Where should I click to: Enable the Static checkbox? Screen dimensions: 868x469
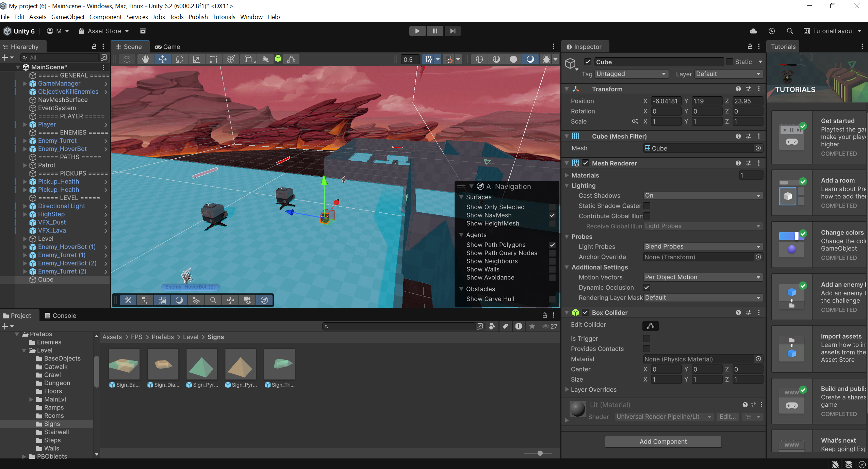point(730,62)
